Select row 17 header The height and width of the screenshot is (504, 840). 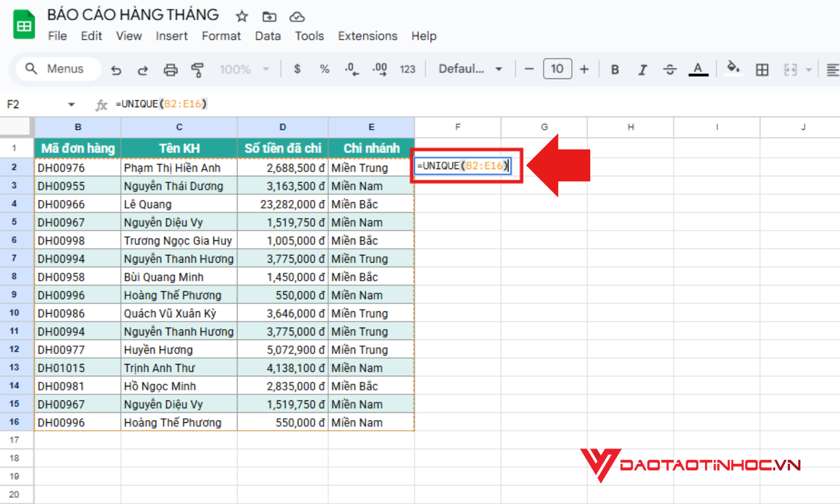pyautogui.click(x=15, y=440)
